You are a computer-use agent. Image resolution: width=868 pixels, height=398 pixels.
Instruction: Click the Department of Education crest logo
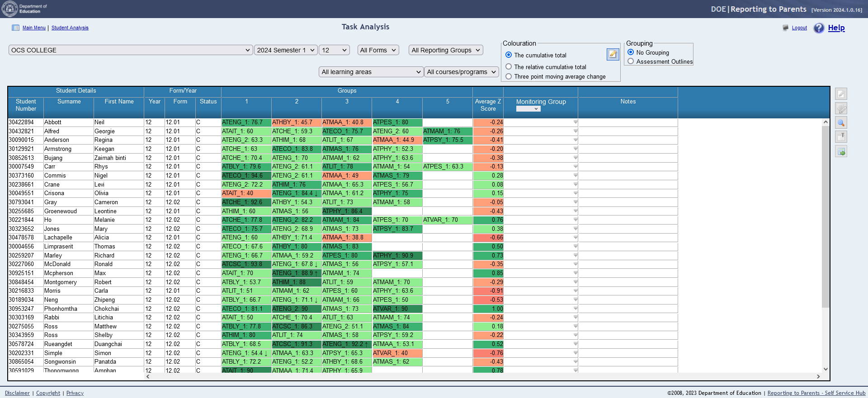tap(9, 9)
